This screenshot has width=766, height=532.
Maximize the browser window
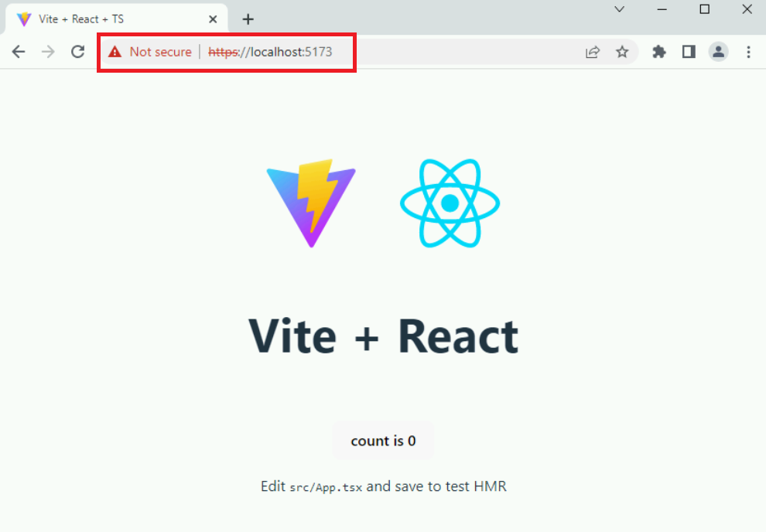click(704, 9)
